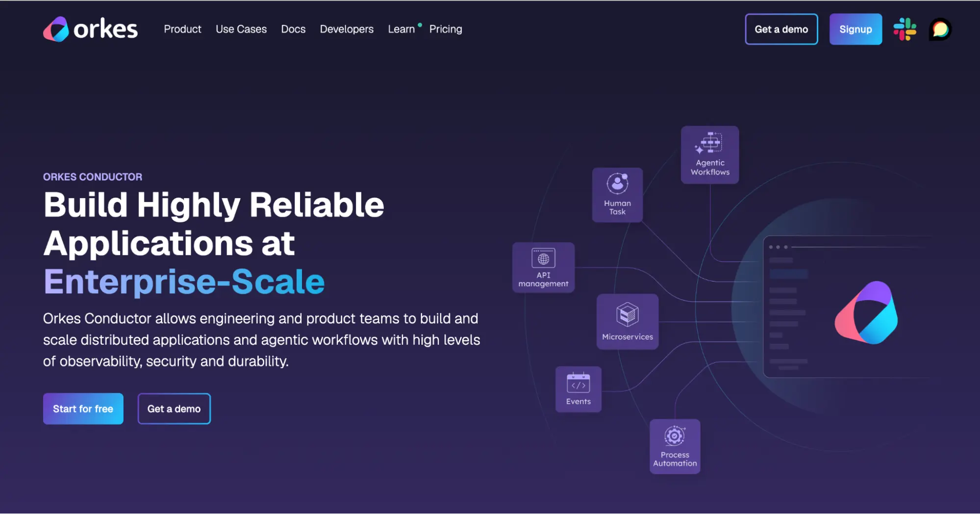980x514 pixels.
Task: Click the Orkes logo in the header
Action: (x=91, y=29)
